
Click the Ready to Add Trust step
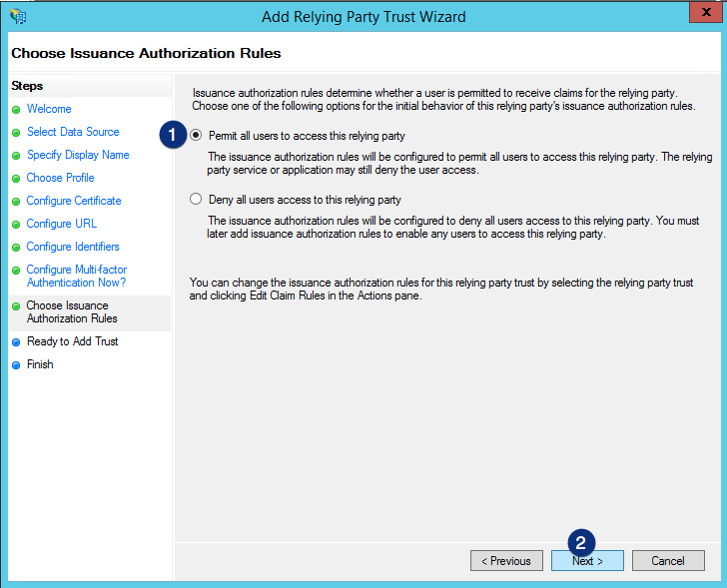pyautogui.click(x=72, y=341)
